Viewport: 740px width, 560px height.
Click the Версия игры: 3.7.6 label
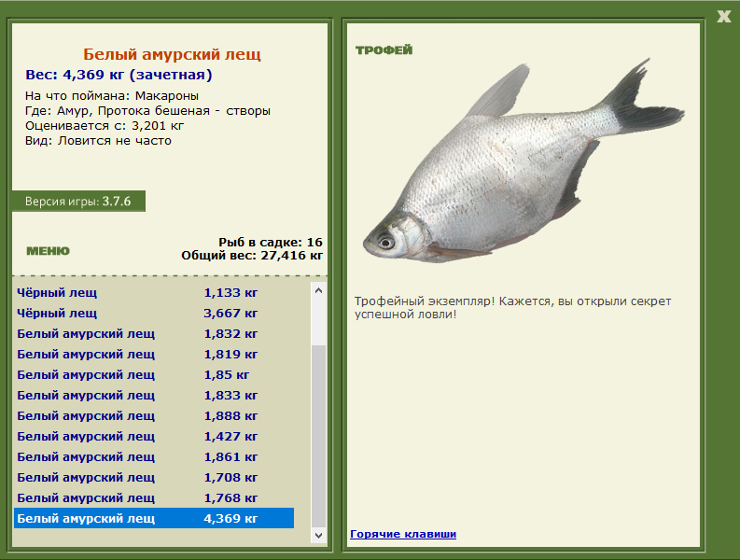tap(78, 202)
